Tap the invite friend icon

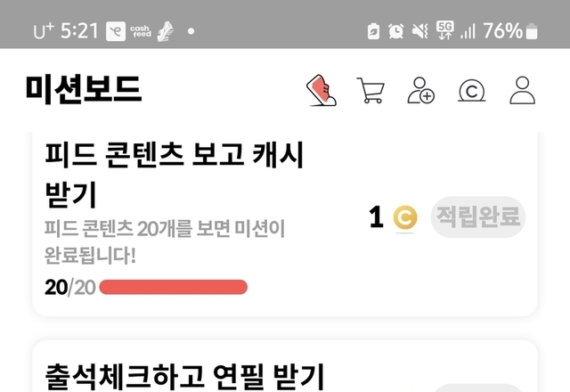(420, 90)
